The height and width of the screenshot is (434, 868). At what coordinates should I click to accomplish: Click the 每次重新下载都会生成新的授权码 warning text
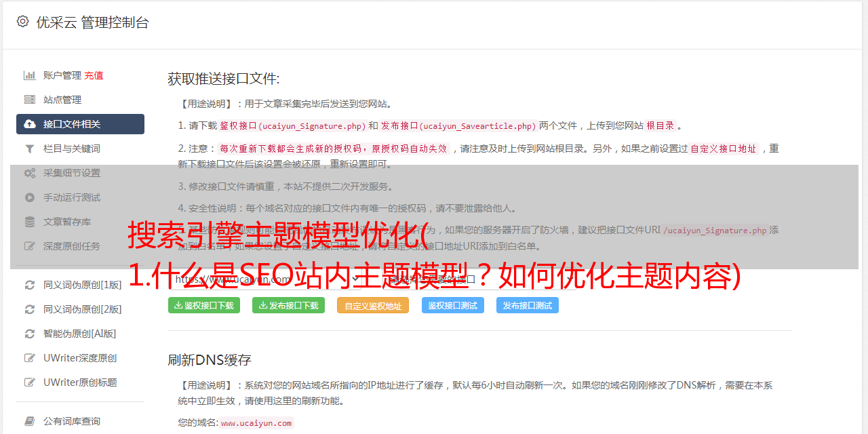click(334, 149)
